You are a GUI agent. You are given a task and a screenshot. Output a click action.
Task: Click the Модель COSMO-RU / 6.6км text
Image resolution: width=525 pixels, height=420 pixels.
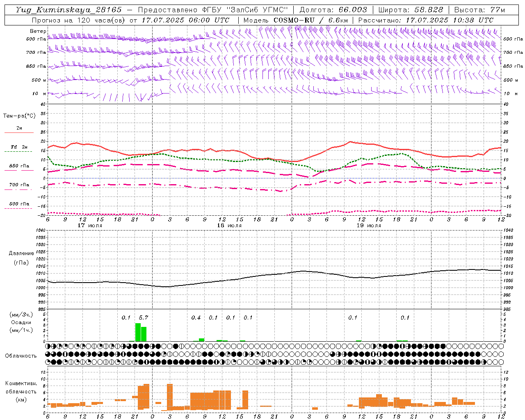pyautogui.click(x=296, y=20)
